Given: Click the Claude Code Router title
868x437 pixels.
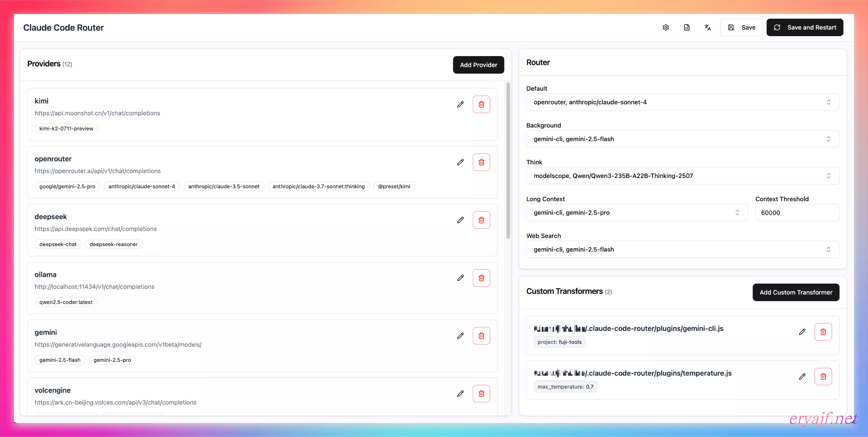Looking at the screenshot, I should click(x=63, y=28).
